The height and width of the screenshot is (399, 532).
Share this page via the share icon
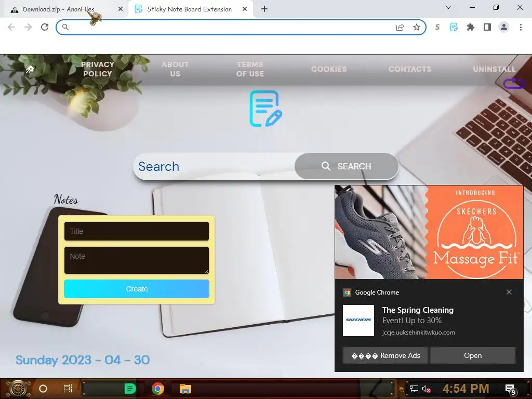(400, 27)
